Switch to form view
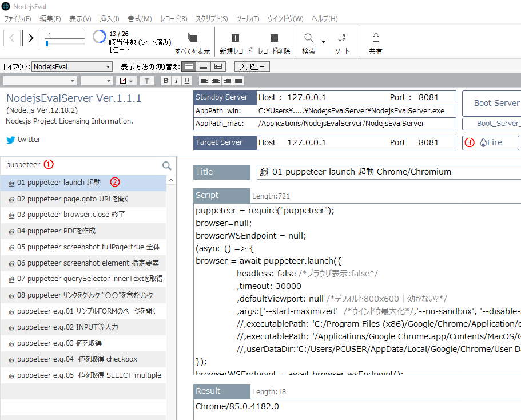The height and width of the screenshot is (420, 521). [189, 66]
